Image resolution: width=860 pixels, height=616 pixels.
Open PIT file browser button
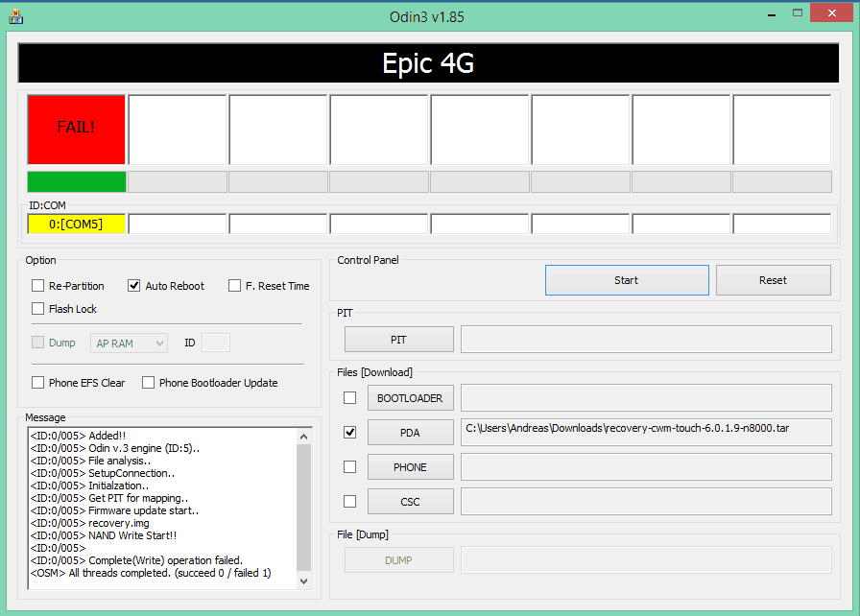[x=398, y=340]
